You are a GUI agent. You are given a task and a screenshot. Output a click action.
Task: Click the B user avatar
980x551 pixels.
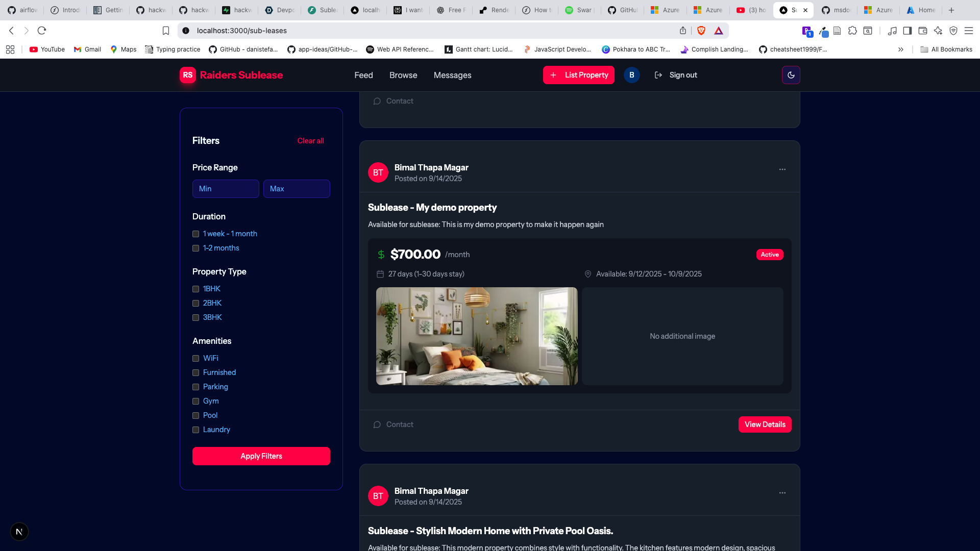point(631,75)
